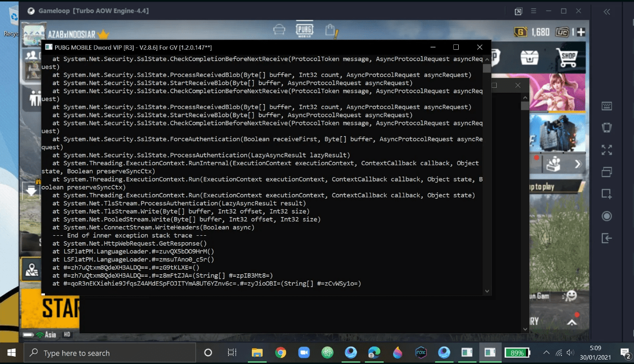Open treasure chest crate icon
This screenshot has width=634, height=364.
coord(530,57)
